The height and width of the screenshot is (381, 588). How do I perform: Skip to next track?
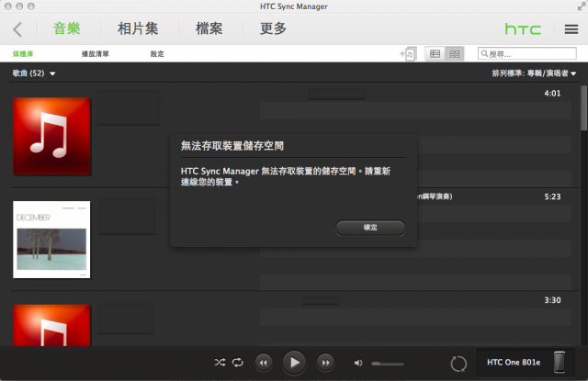click(x=325, y=363)
